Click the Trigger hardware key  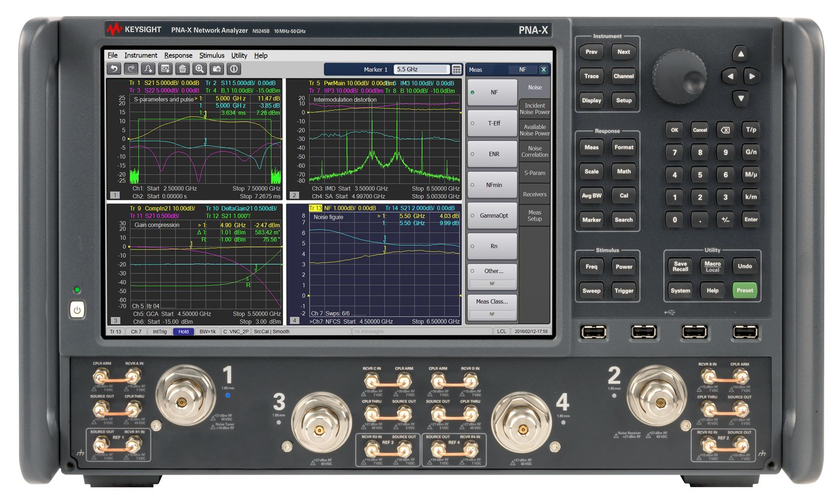[x=624, y=290]
